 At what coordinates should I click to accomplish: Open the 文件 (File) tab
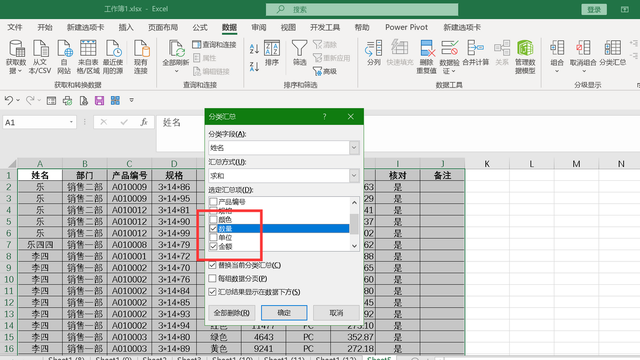click(15, 27)
